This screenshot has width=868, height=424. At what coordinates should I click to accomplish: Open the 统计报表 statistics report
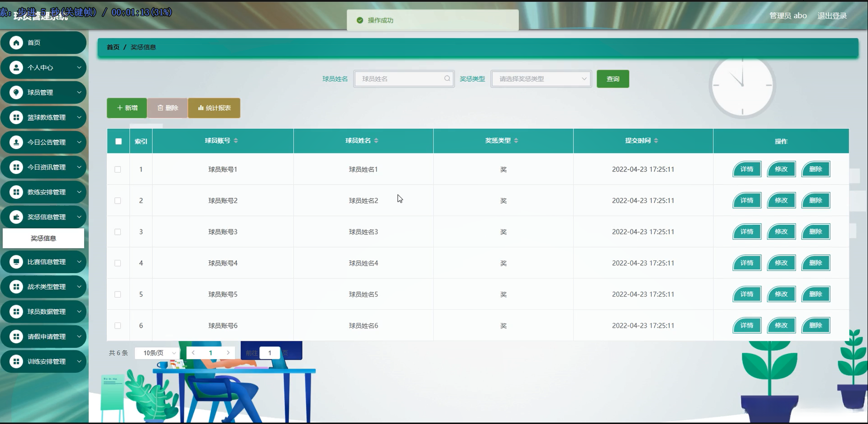[x=214, y=108]
